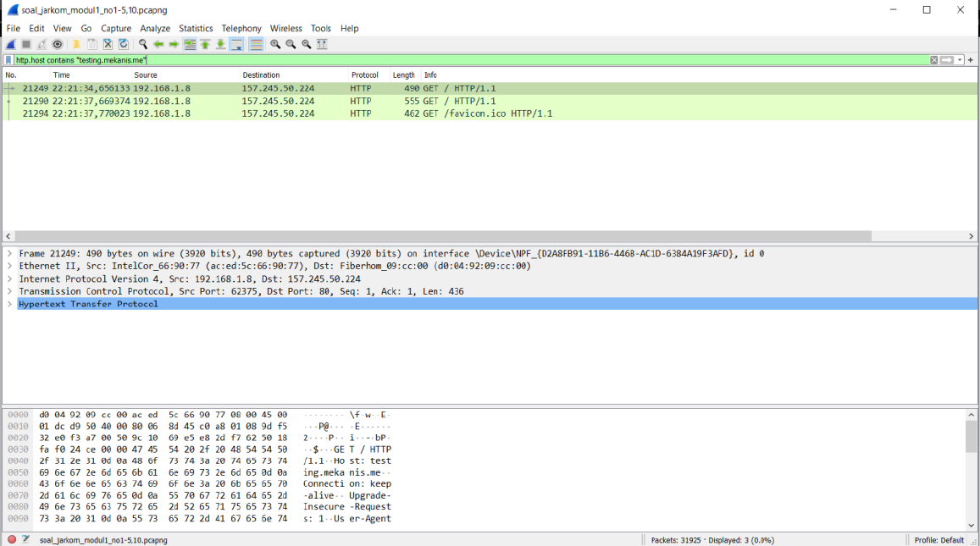
Task: Clear the http.host display filter
Action: click(934, 59)
